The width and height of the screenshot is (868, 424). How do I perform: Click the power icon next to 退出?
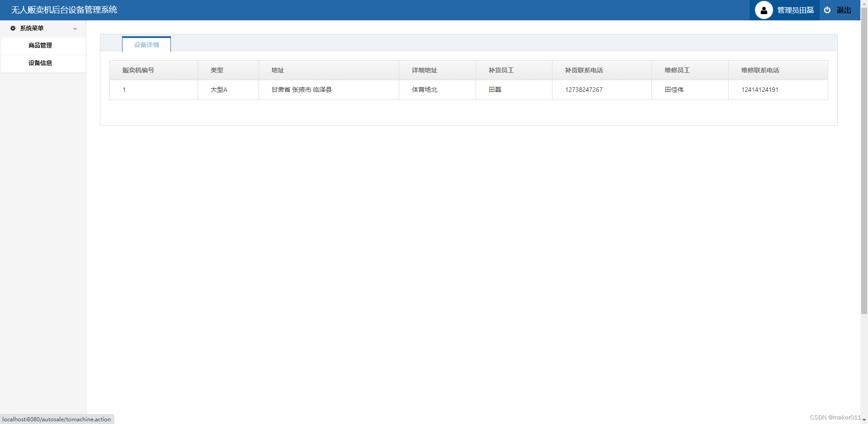827,10
